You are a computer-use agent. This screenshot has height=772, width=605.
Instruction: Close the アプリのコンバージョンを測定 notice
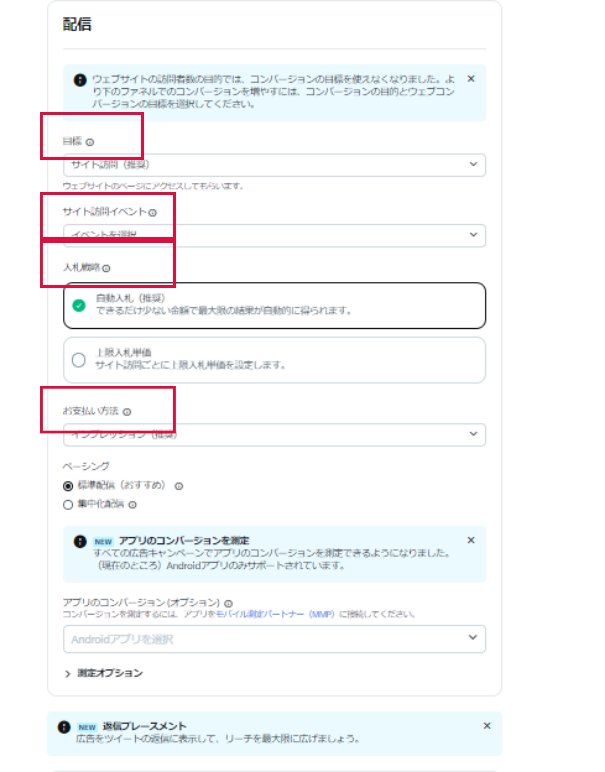471,540
